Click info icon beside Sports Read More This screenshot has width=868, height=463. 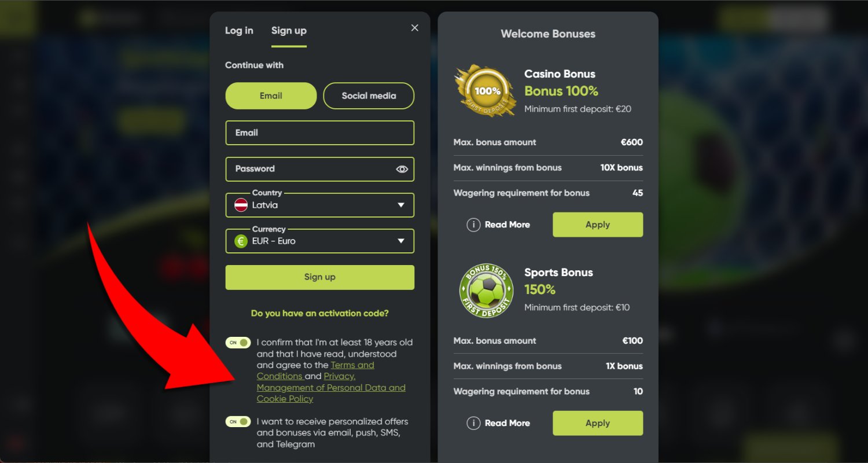coord(473,423)
